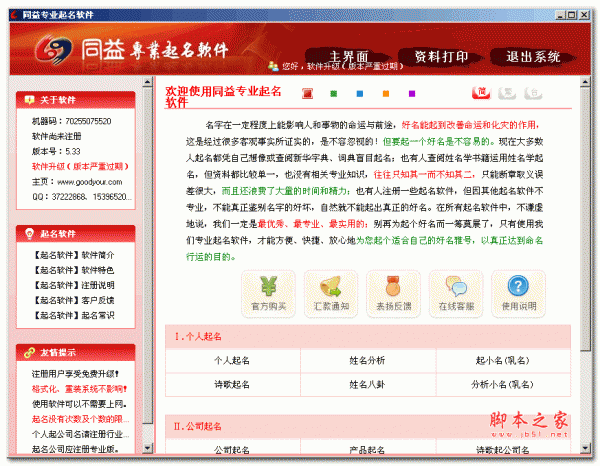This screenshot has height=466, width=600.
Task: Select simplified Chinese 简 language icon
Action: [481, 93]
